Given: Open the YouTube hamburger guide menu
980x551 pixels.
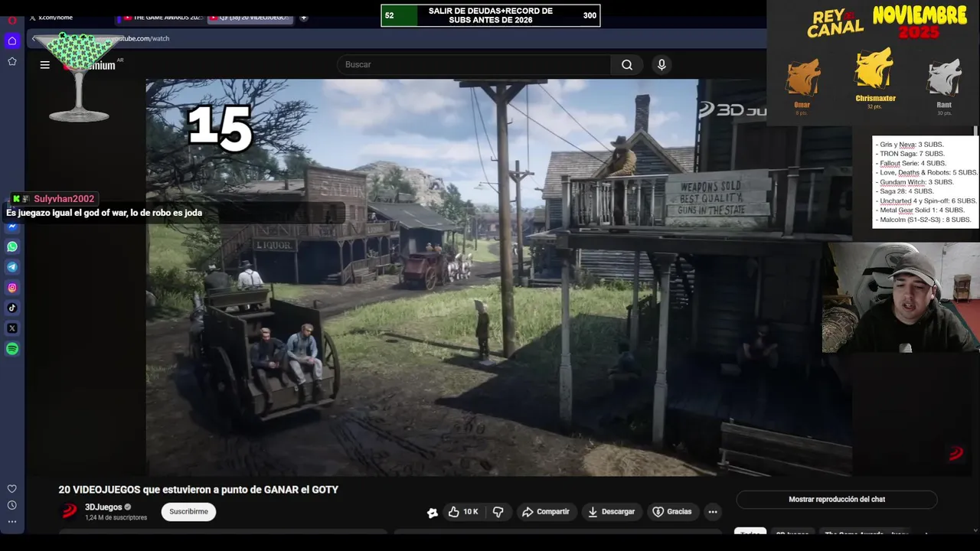Looking at the screenshot, I should [x=45, y=65].
